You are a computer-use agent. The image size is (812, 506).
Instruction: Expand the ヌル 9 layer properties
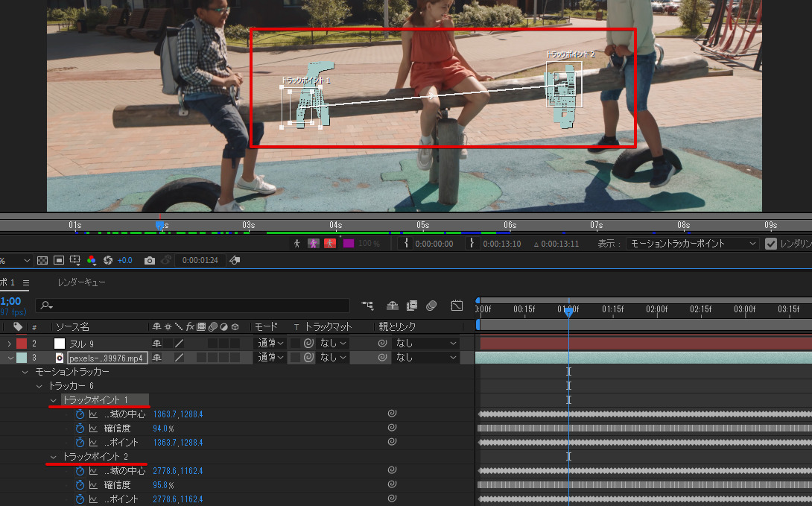pos(9,344)
